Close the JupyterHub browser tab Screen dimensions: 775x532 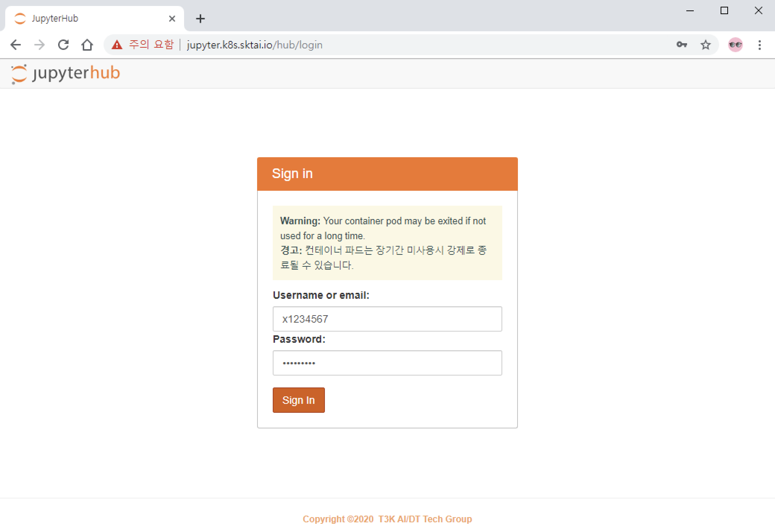click(172, 19)
